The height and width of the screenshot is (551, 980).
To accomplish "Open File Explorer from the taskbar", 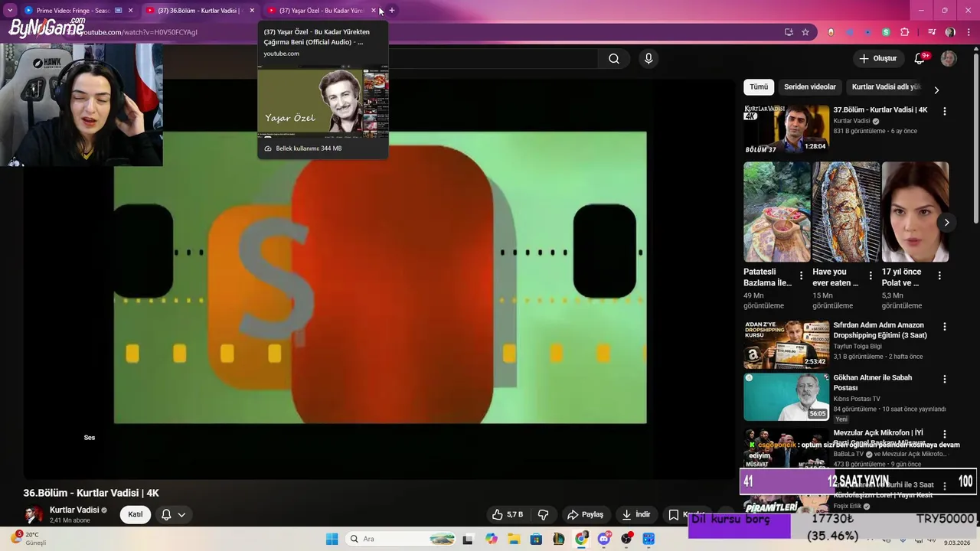I will coord(514,539).
